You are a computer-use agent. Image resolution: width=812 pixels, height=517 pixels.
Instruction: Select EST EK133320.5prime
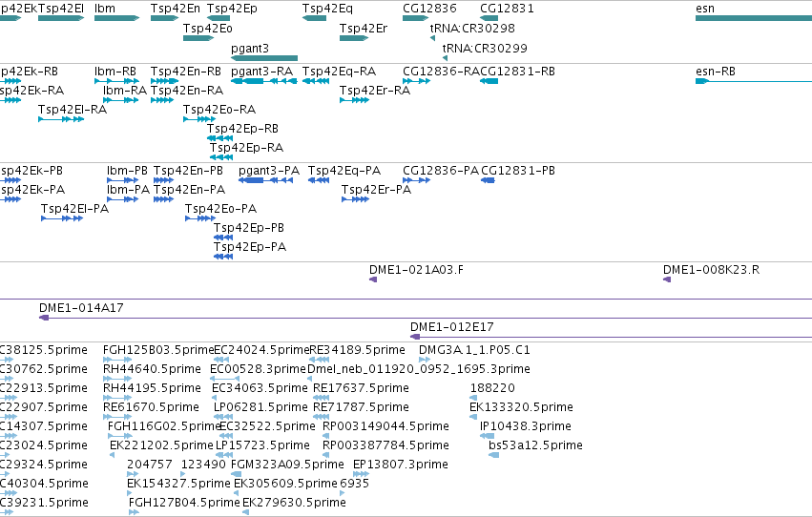[x=474, y=417]
